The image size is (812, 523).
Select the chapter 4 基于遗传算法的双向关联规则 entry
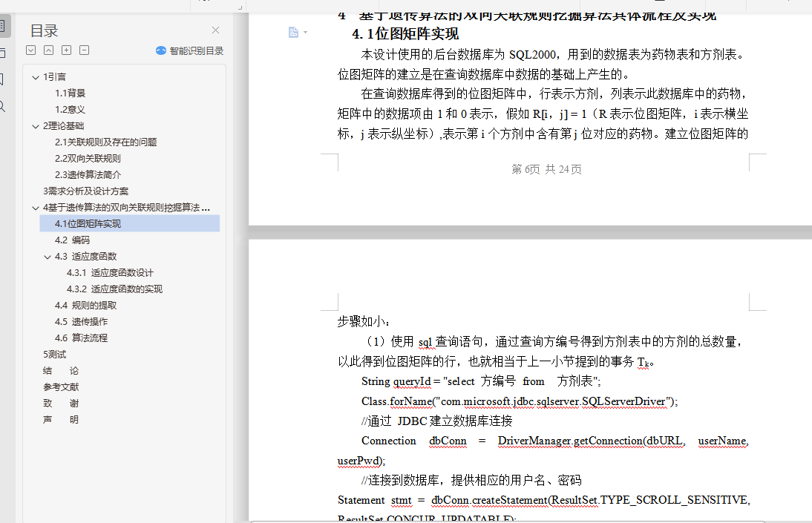[x=126, y=208]
